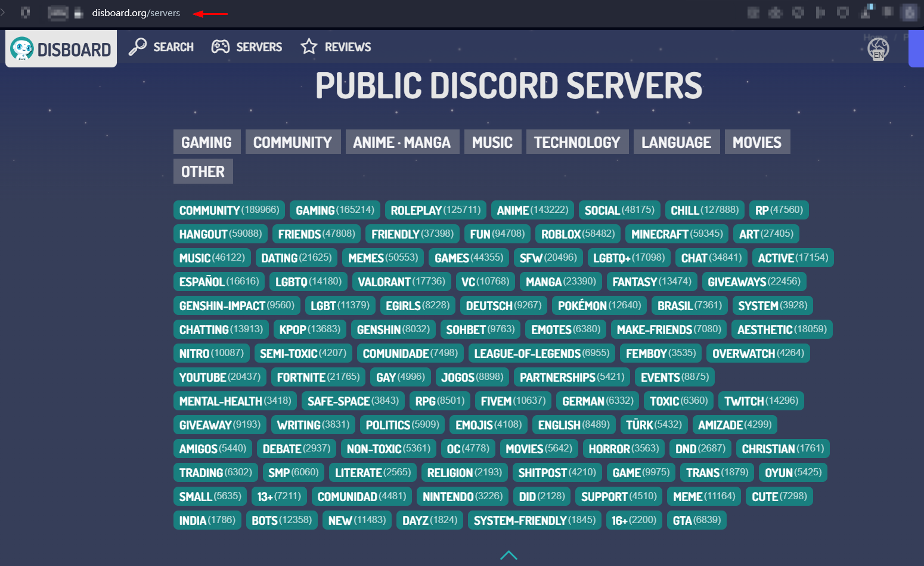
Task: Open the CHILL (127888) tag
Action: 705,210
